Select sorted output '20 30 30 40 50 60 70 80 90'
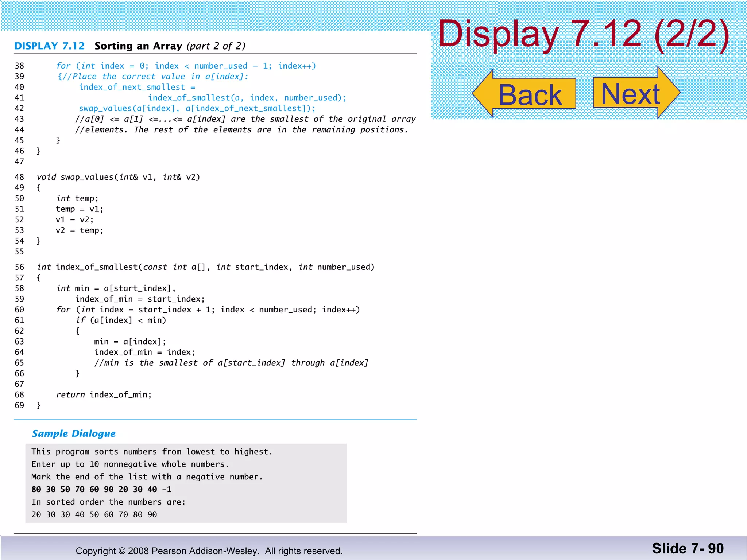Screen dimensions: 747x560 pyautogui.click(x=94, y=515)
